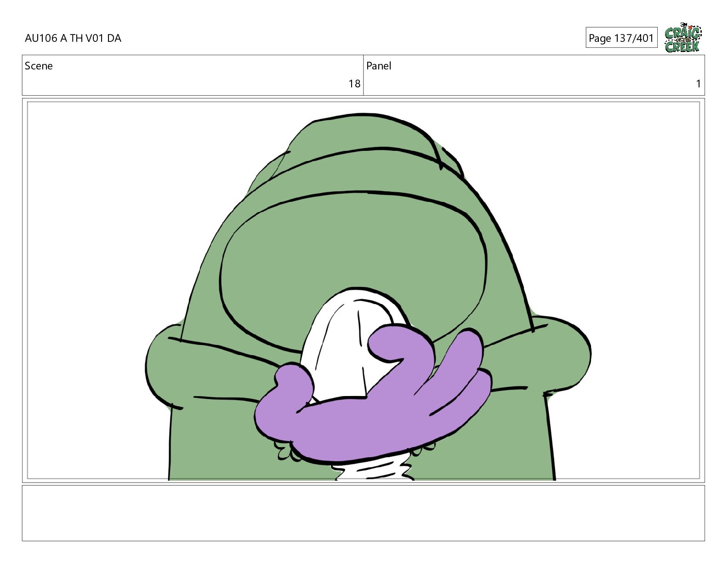Viewport: 728px width, 563px height.
Task: Click the Craig of the Creek logo
Action: pyautogui.click(x=683, y=38)
